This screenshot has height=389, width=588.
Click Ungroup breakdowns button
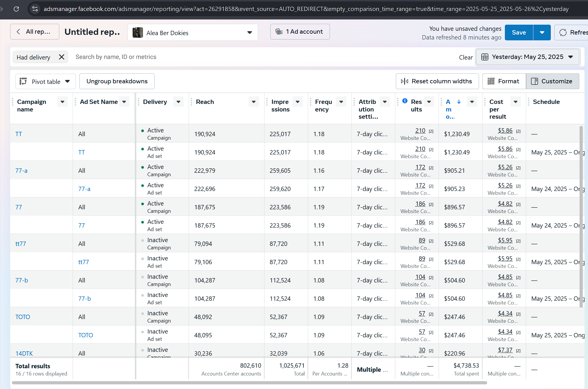[117, 81]
